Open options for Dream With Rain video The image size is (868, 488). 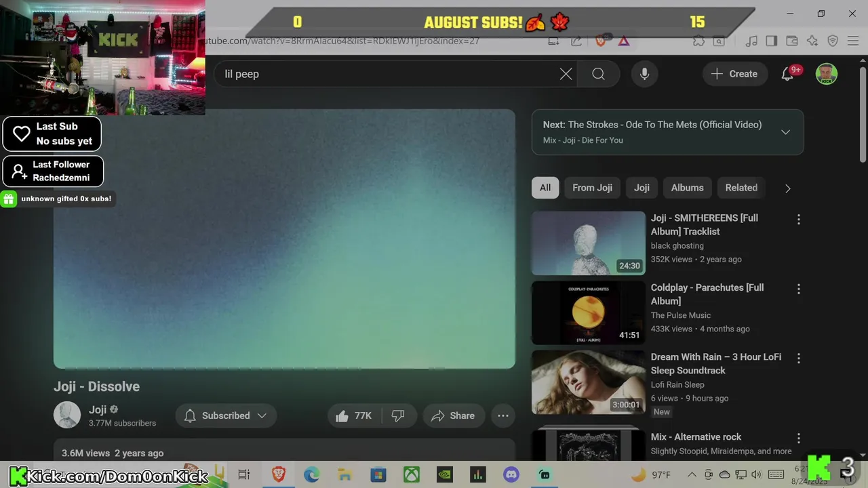[798, 359]
